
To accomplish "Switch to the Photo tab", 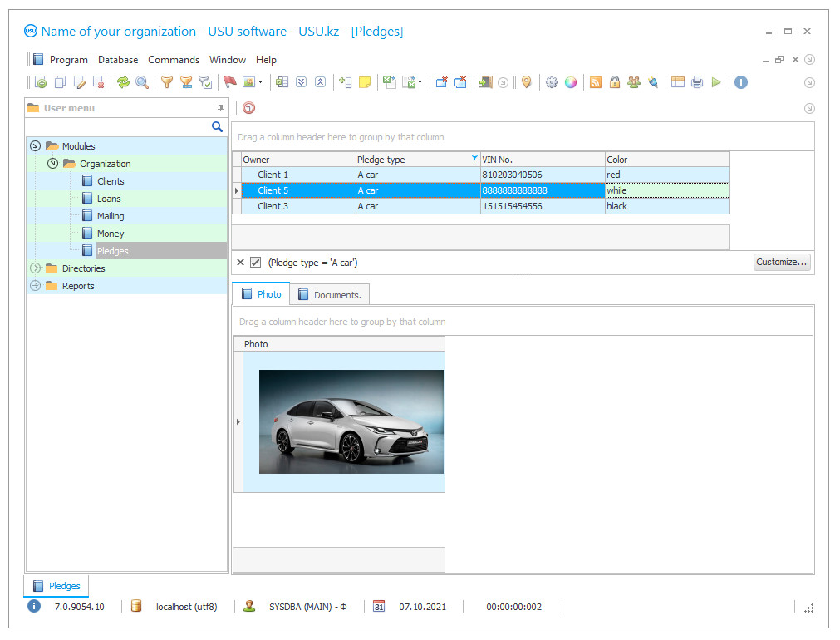I will (261, 294).
